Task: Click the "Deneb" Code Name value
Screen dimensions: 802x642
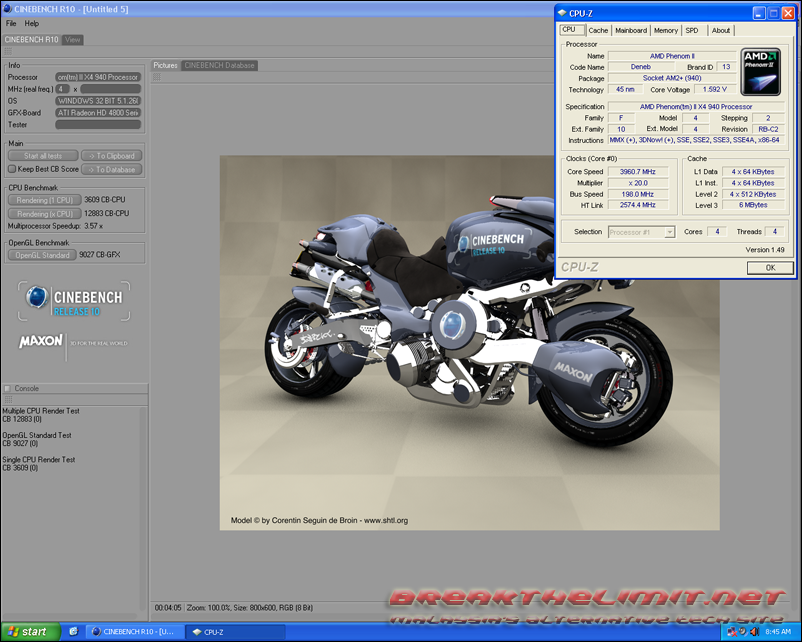Action: coord(640,67)
